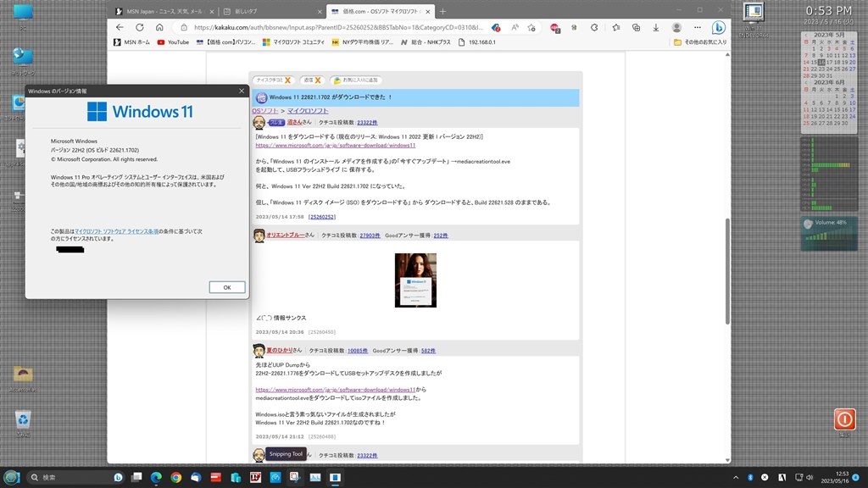Open Bing Copilot in the Edge toolbar
Viewport: 868px width, 488px height.
[x=718, y=27]
